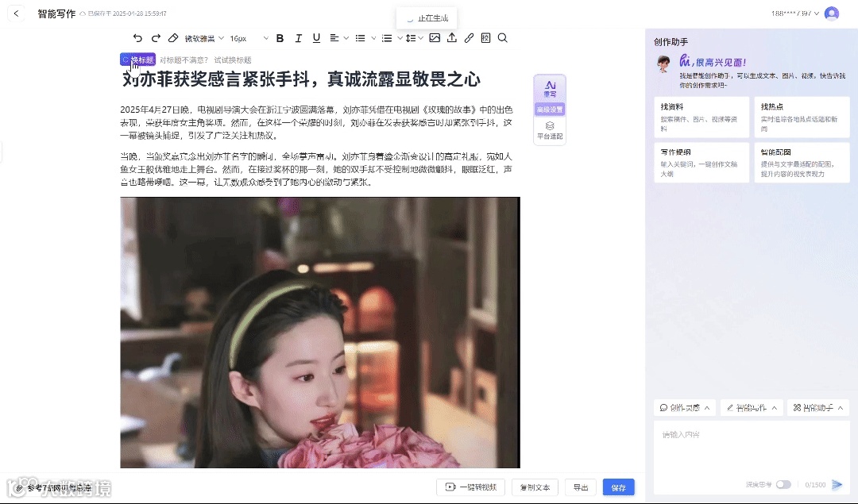Open the 智能配图 card
Image resolution: width=858 pixels, height=504 pixels.
click(802, 163)
